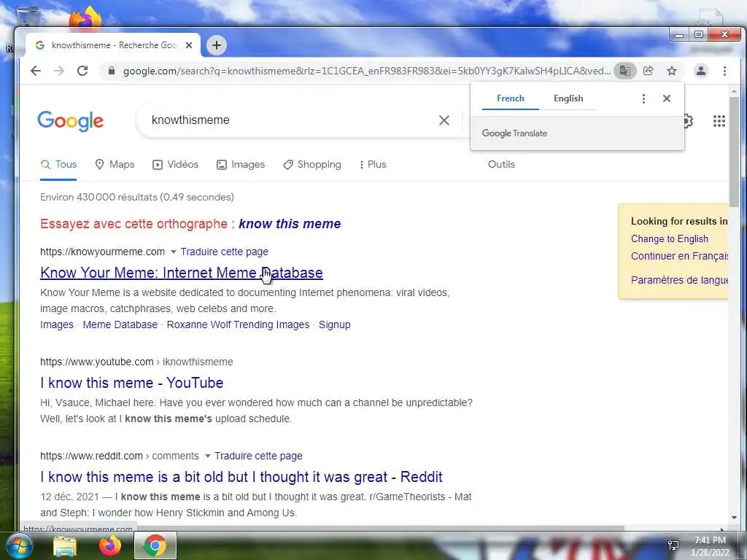This screenshot has height=560, width=747.
Task: Bookmark this page with the star icon
Action: point(672,71)
